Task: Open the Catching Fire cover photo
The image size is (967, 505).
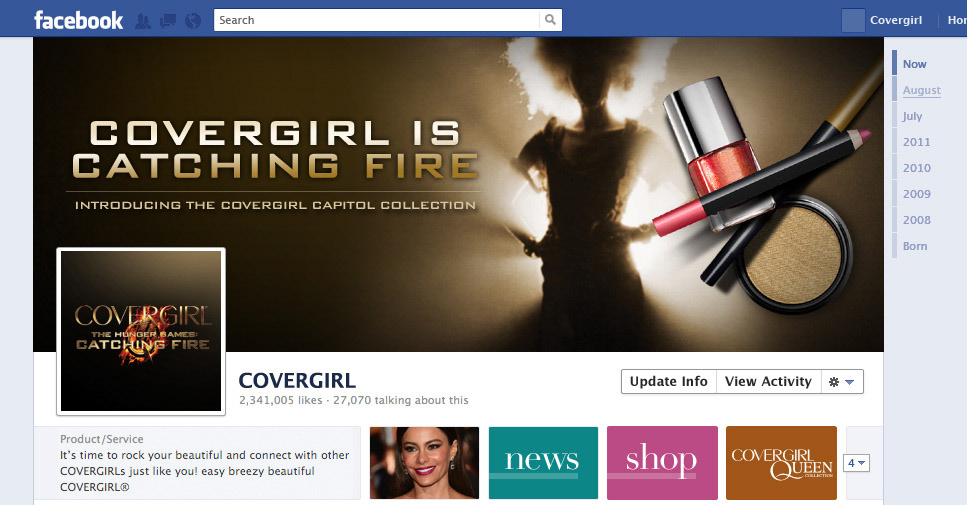Action: [458, 194]
